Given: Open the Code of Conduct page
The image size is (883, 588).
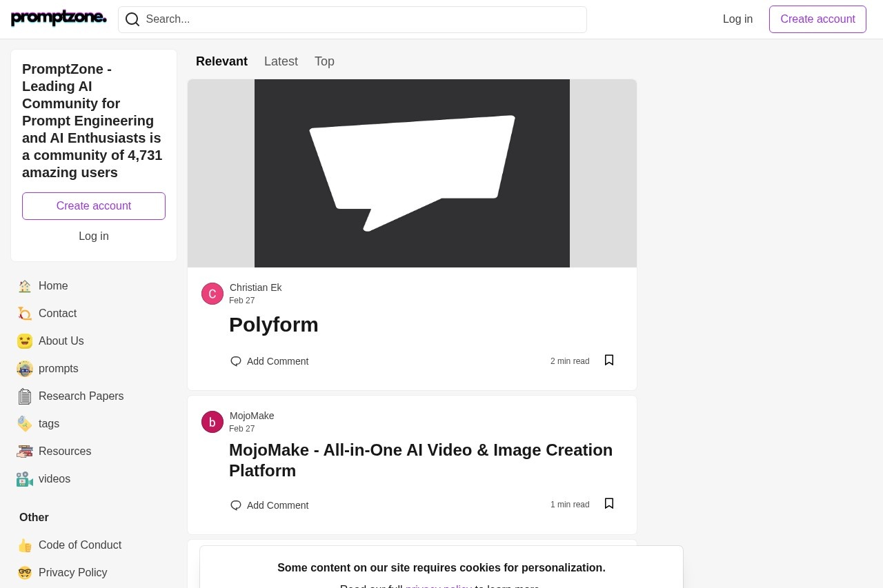Looking at the screenshot, I should click(80, 545).
